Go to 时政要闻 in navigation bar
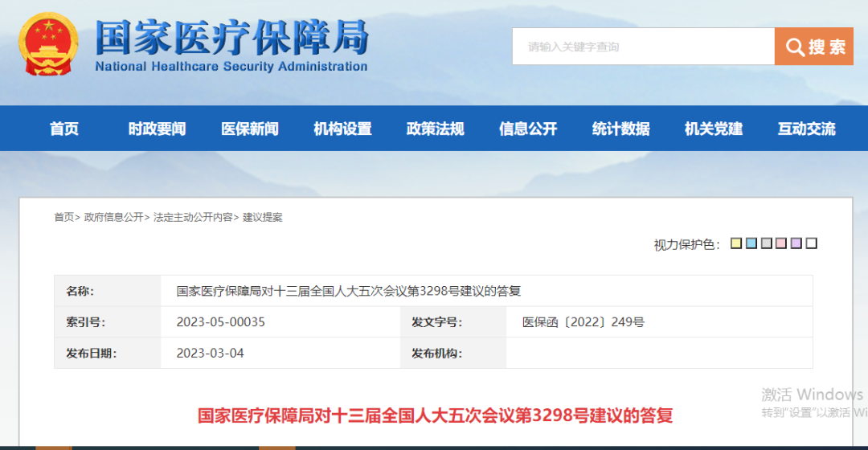Screen dimensions: 868x450 [157, 129]
